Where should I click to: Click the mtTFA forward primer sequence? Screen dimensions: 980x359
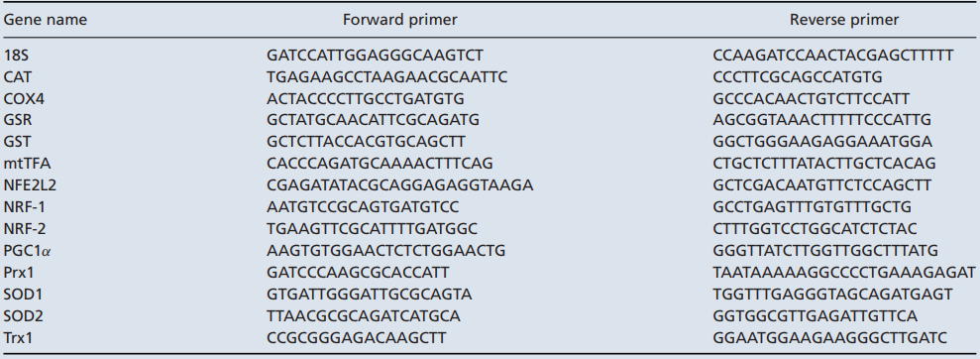click(x=380, y=164)
